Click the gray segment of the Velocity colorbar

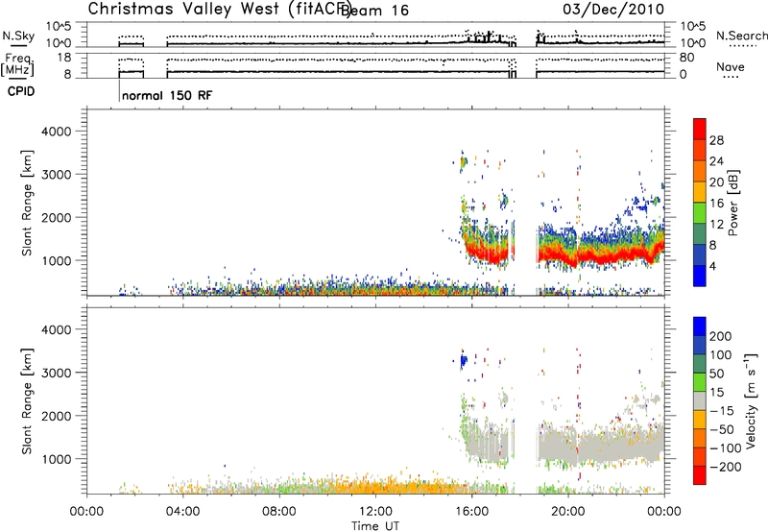pos(700,400)
